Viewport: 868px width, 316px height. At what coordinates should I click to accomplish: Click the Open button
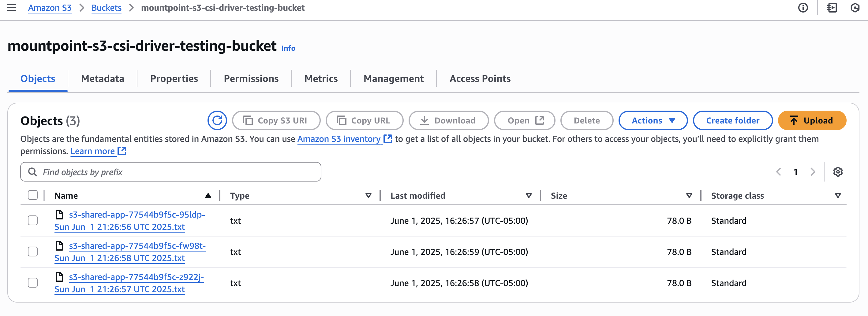[x=524, y=120]
